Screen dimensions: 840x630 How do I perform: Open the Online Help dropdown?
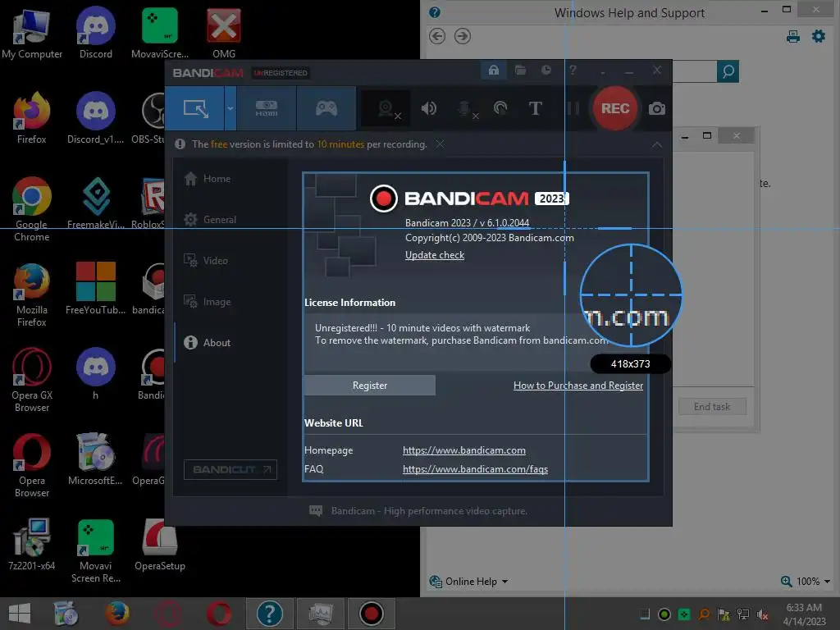[x=469, y=582]
